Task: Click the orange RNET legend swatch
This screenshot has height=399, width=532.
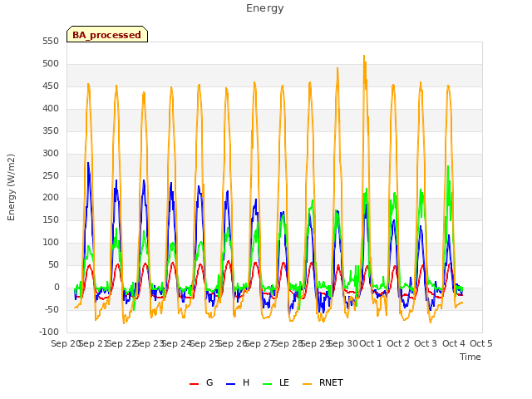Action: click(307, 384)
